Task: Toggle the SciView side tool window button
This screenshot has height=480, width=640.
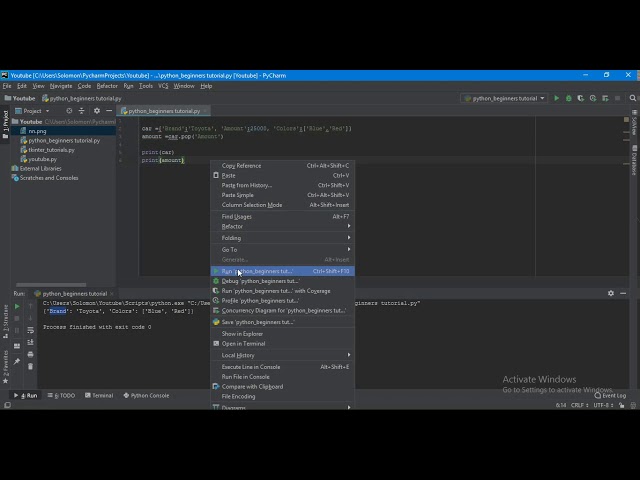Action: 634,123
